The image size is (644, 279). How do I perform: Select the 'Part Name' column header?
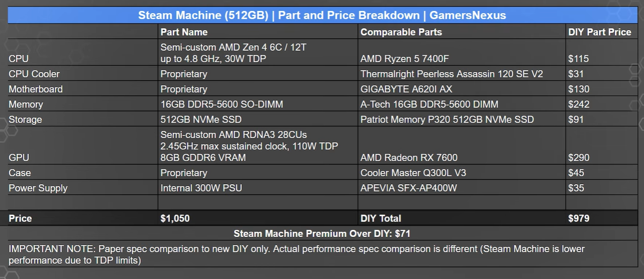click(x=184, y=32)
